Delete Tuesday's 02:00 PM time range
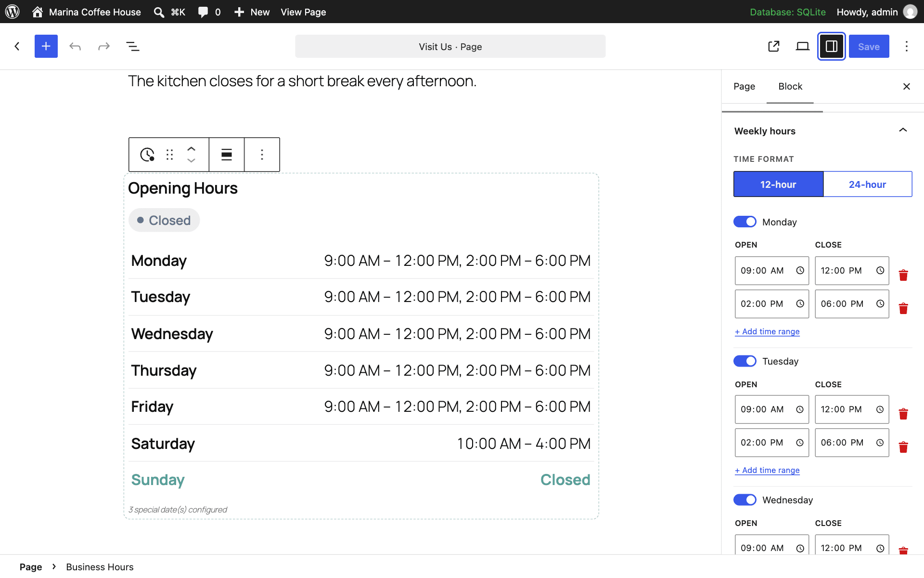This screenshot has width=924, height=578. point(903,447)
